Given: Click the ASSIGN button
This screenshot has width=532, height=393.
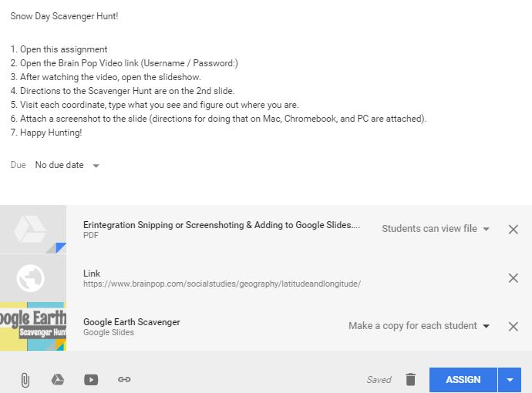Looking at the screenshot, I should click(463, 379).
